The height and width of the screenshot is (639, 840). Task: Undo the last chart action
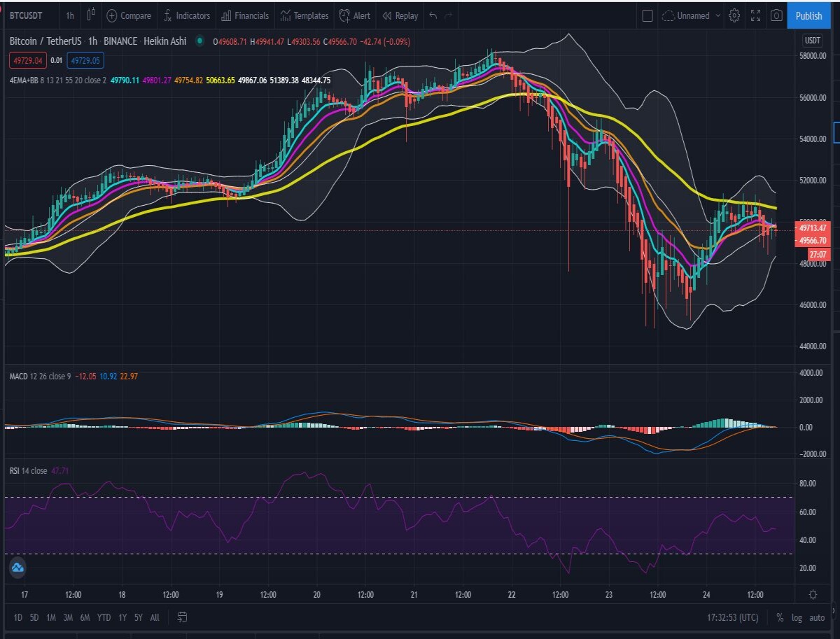point(433,15)
